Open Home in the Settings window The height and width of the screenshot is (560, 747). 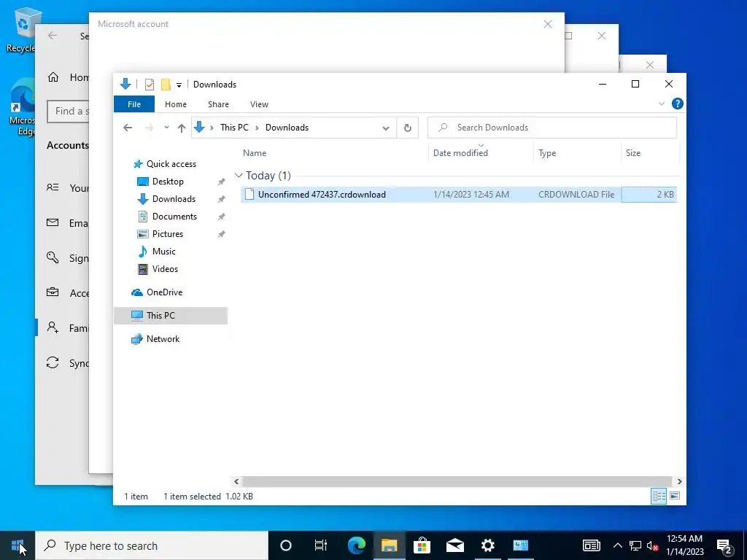[x=69, y=77]
